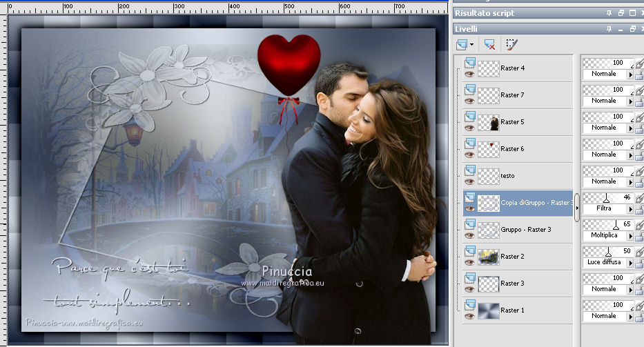The height and width of the screenshot is (347, 644).
Task: Click the Livelli panel title
Action: point(466,29)
